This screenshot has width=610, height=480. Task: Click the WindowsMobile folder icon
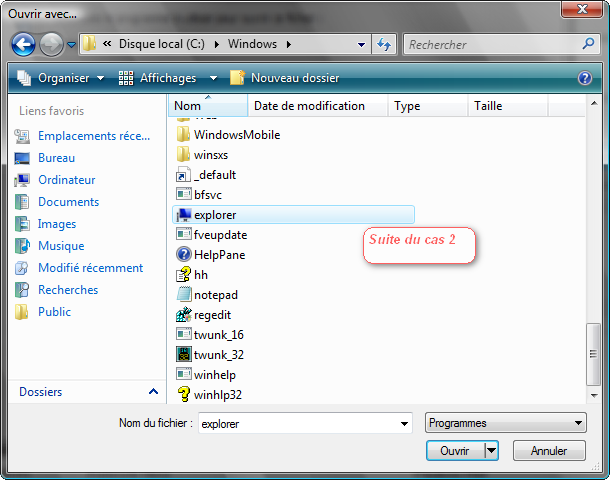tap(183, 134)
